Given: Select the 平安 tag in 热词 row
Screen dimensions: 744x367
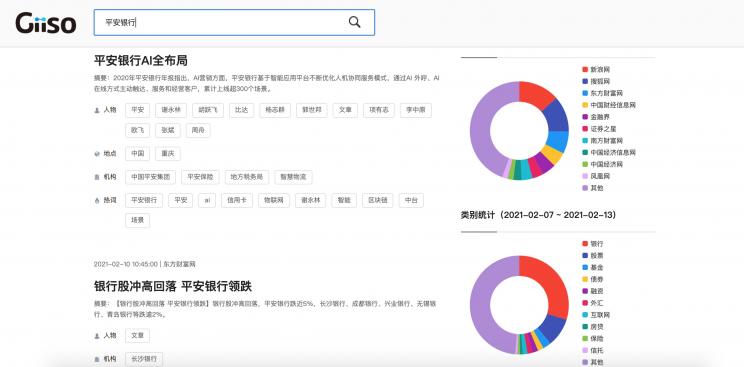Looking at the screenshot, I should coord(181,200).
